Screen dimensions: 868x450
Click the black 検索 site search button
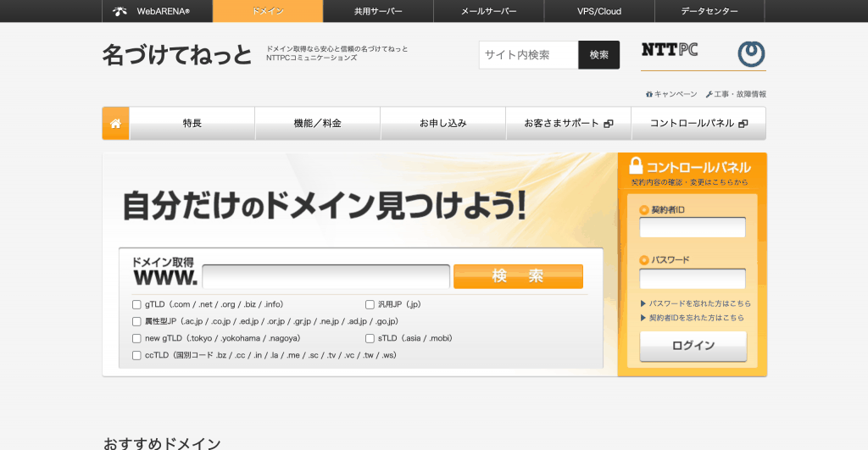pos(599,55)
